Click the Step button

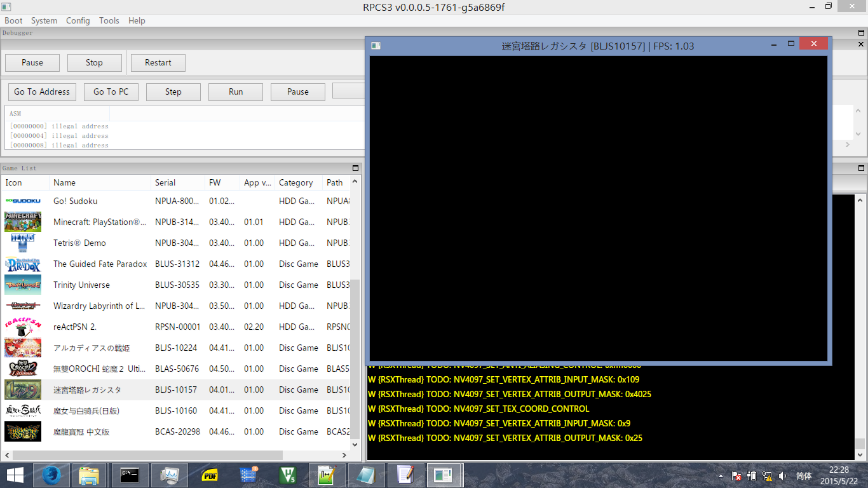[173, 91]
